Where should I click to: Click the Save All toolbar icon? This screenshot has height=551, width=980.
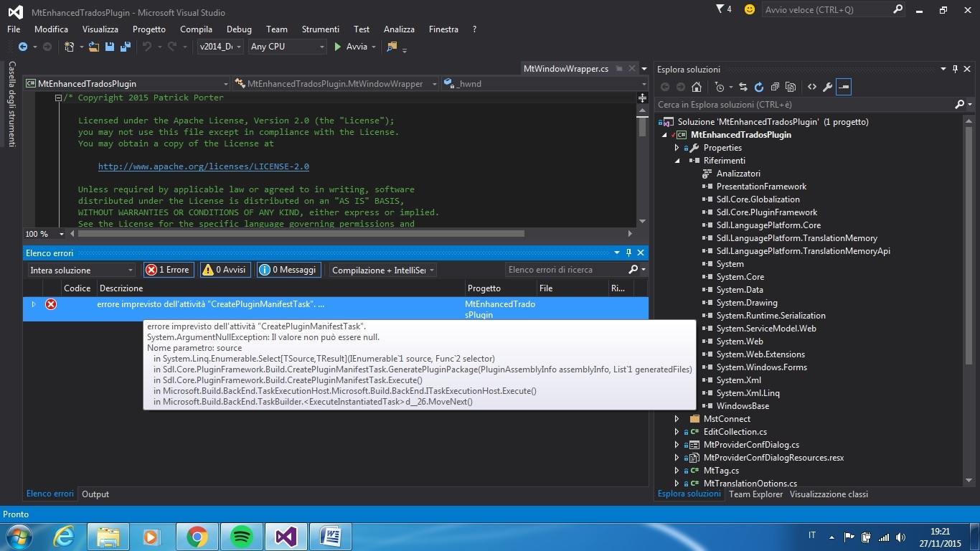coord(126,47)
